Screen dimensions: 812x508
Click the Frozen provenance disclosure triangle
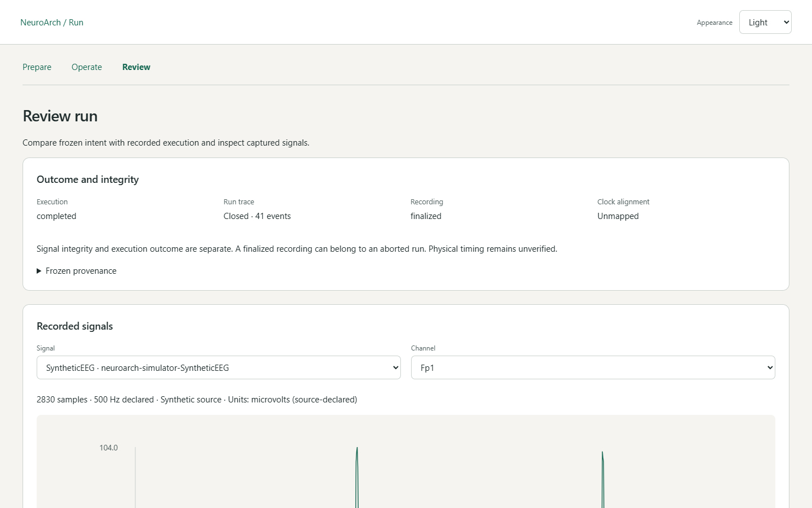39,271
